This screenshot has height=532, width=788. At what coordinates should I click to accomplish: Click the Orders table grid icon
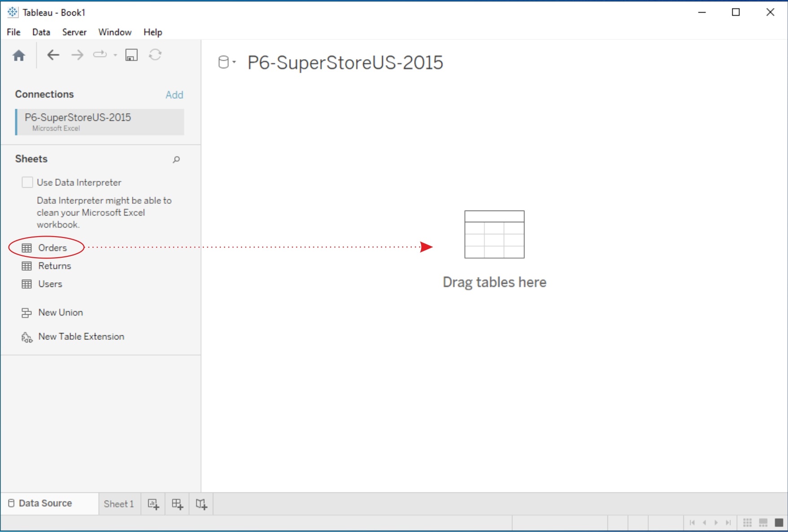[x=27, y=248]
